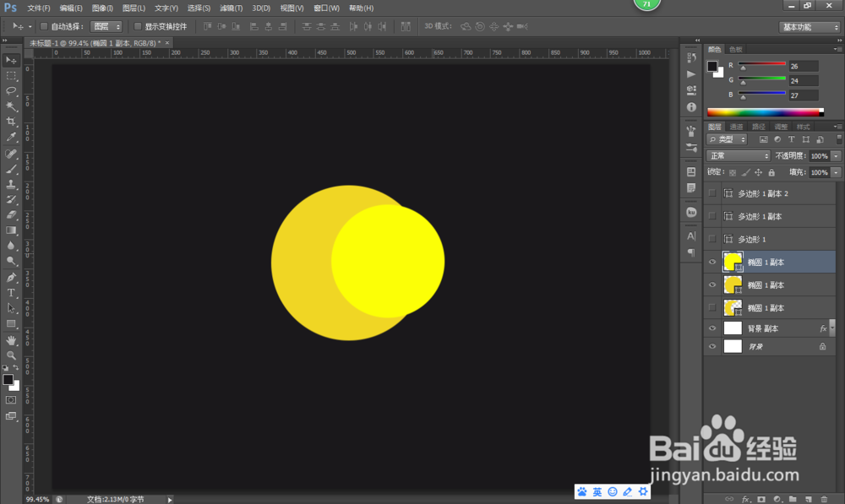Click lock position icon in Layers panel
The width and height of the screenshot is (845, 504).
[x=758, y=172]
